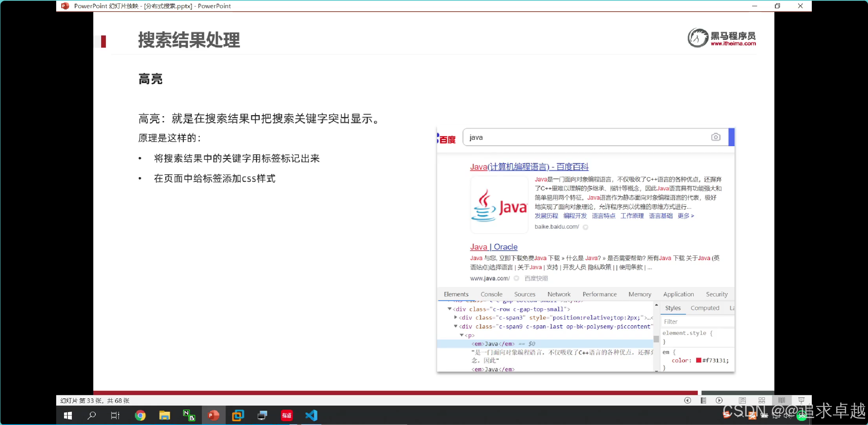The image size is (868, 425).
Task: Collapse the p element node
Action: pyautogui.click(x=462, y=335)
